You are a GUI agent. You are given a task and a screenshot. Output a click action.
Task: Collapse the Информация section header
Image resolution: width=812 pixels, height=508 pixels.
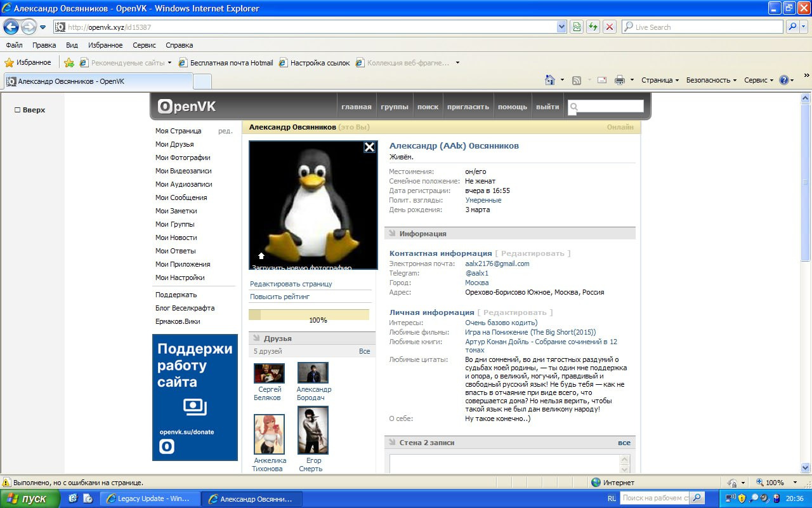tap(422, 234)
